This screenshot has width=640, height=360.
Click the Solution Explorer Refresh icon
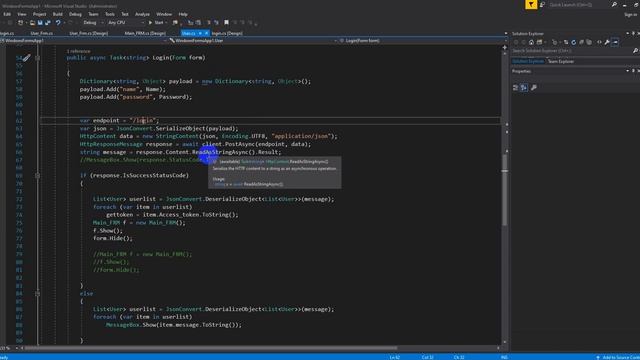[x=573, y=42]
